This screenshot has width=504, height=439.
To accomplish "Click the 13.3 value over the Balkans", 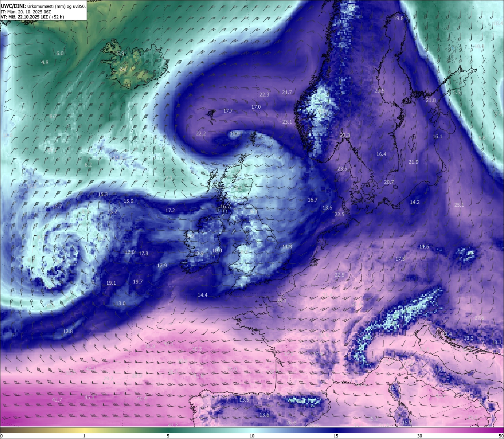I will 469,338.
